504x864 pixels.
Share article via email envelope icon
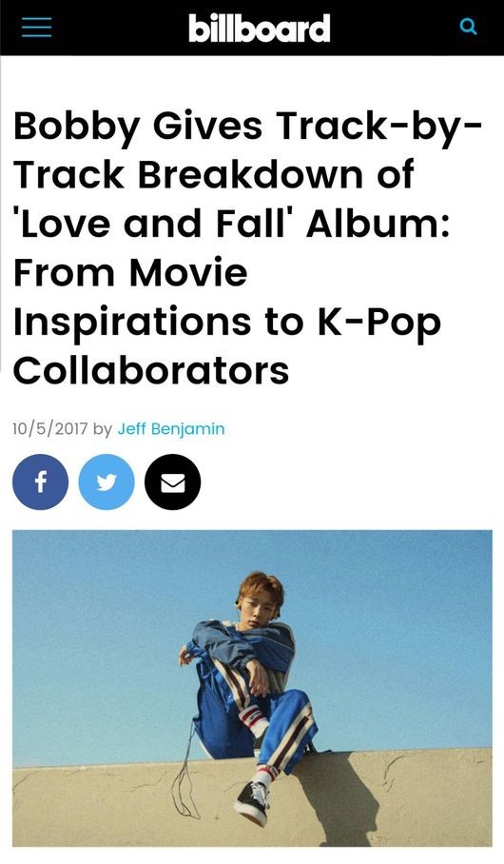tap(172, 482)
